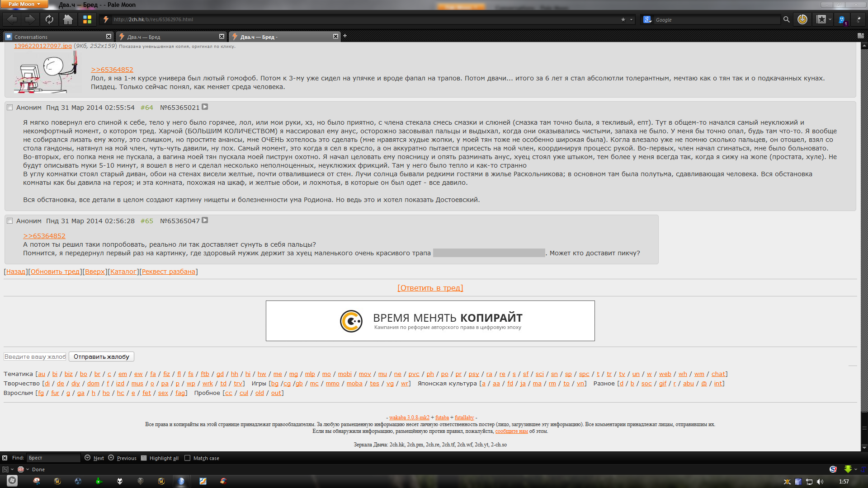Click the Home toolbar icon
The height and width of the screenshot is (488, 868).
68,19
